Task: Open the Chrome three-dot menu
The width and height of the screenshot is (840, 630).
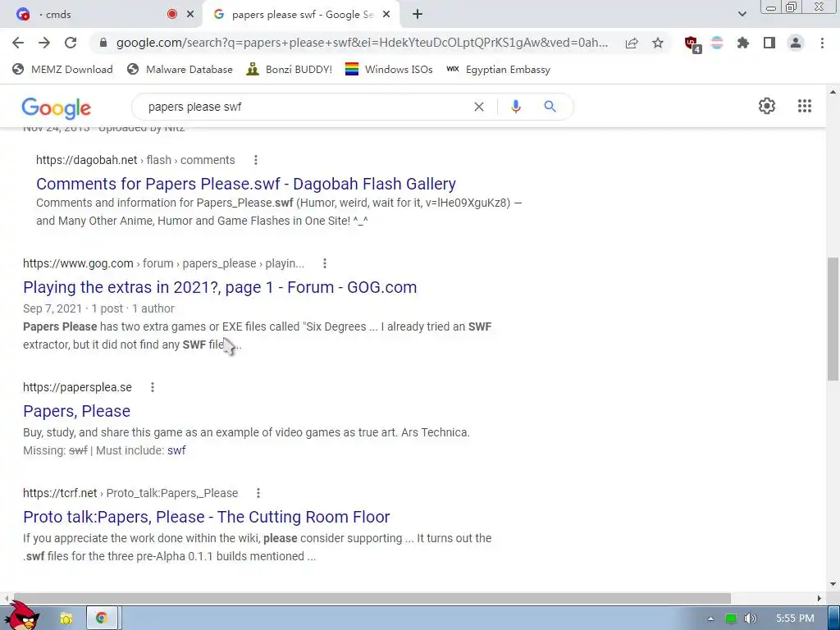Action: tap(822, 43)
